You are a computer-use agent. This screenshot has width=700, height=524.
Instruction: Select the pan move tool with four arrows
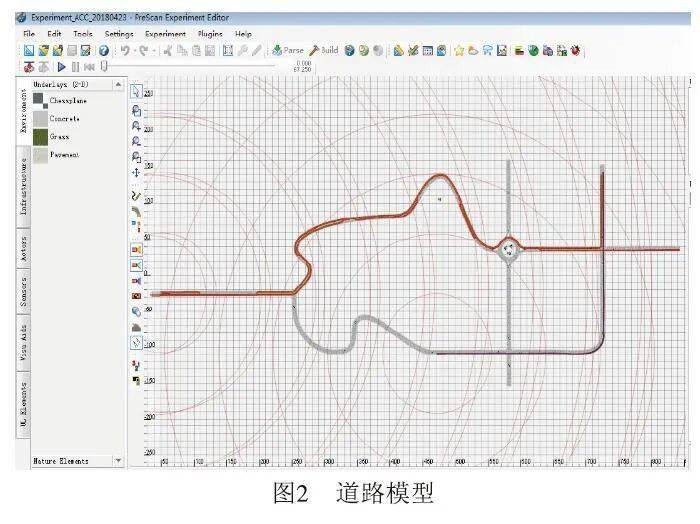136,172
